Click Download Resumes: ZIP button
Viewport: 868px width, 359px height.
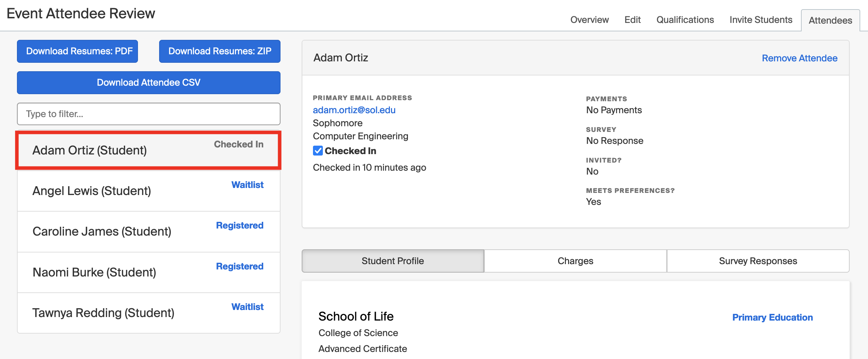coord(219,51)
